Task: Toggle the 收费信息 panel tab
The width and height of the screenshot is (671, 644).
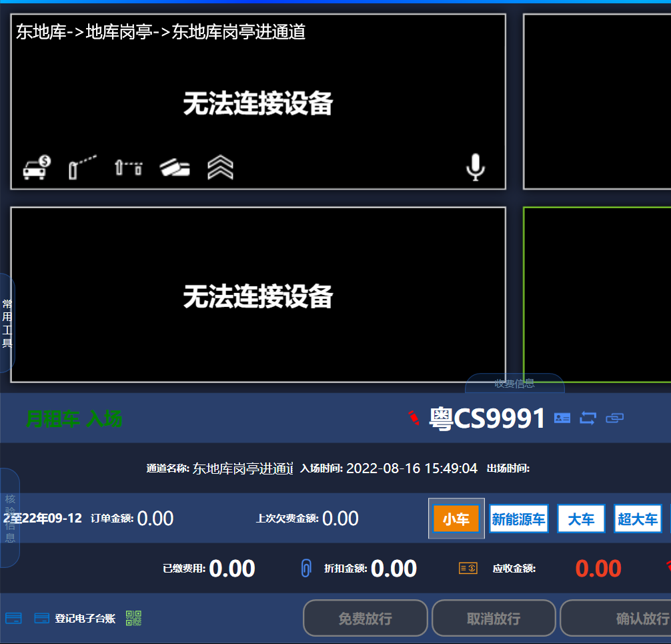Action: click(x=514, y=383)
